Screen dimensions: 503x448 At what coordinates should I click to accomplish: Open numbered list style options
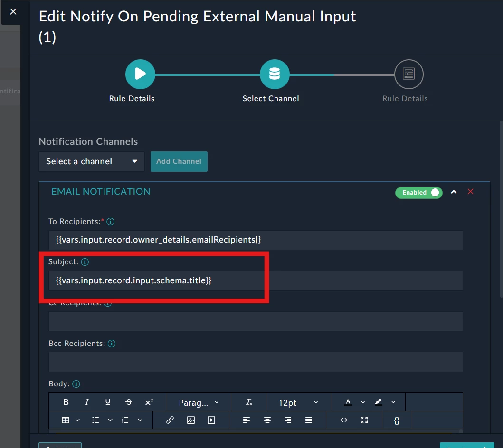140,420
